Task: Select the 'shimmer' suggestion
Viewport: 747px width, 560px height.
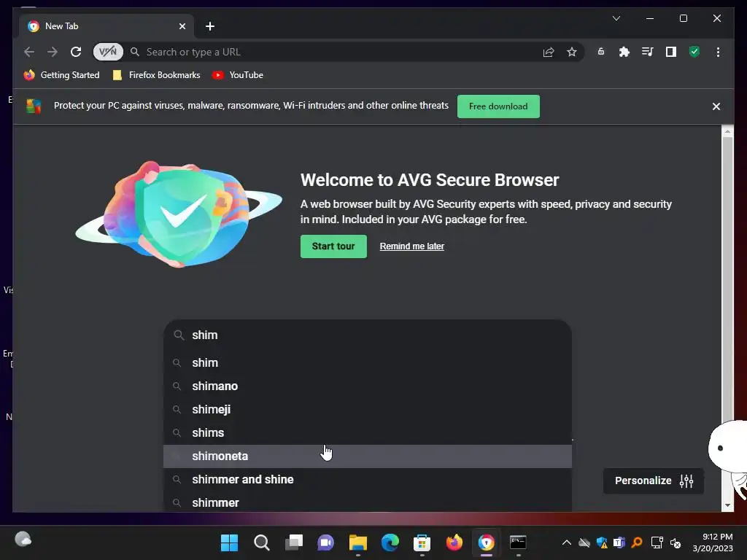Action: (368, 502)
